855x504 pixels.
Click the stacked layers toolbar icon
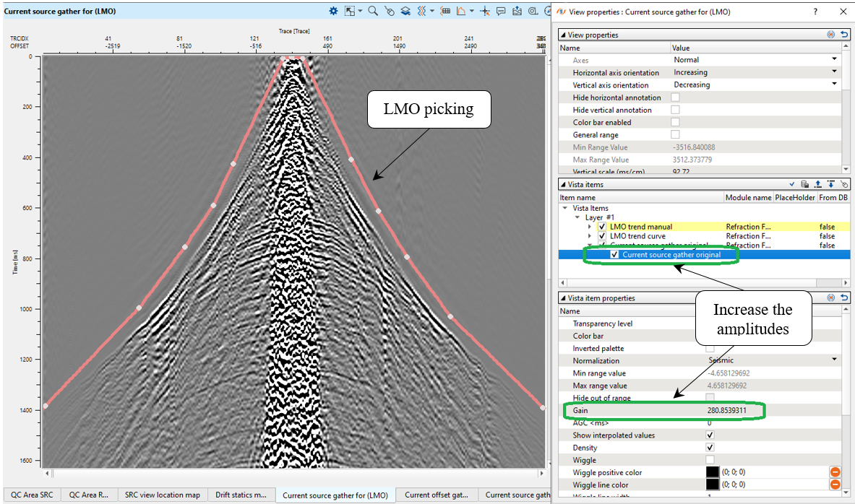click(x=406, y=11)
